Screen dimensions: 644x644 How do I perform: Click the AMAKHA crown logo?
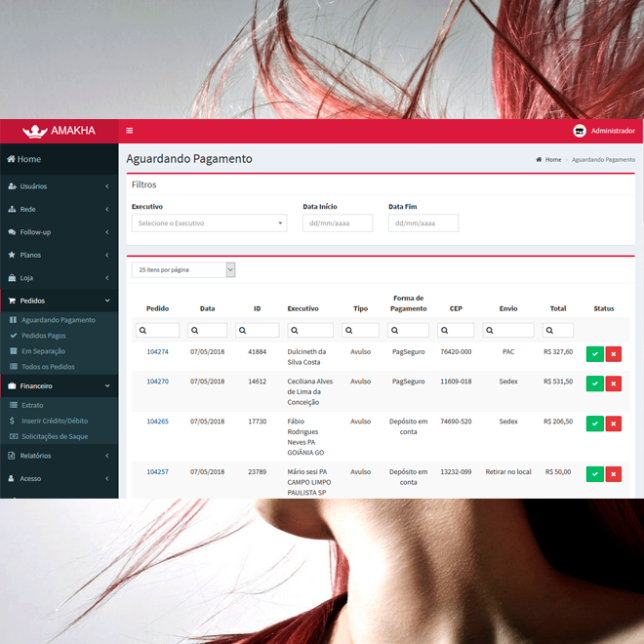pyautogui.click(x=35, y=131)
